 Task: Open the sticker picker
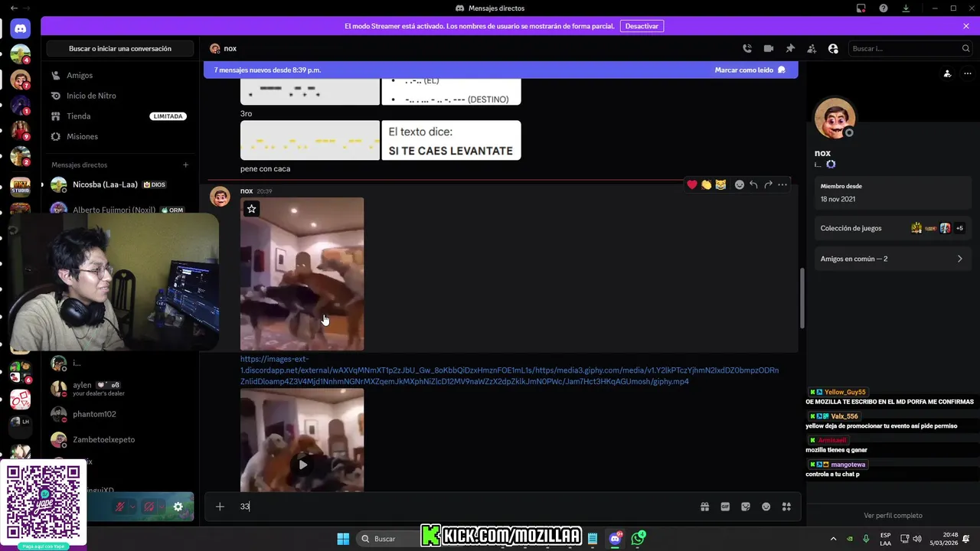746,507
